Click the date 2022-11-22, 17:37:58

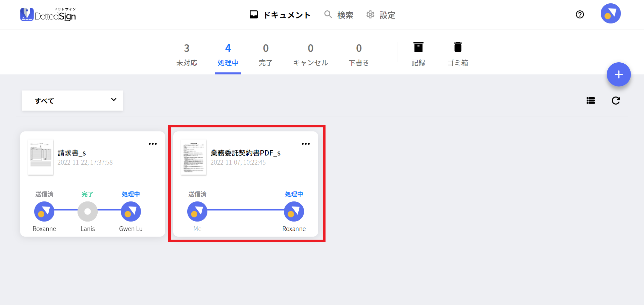pyautogui.click(x=85, y=162)
